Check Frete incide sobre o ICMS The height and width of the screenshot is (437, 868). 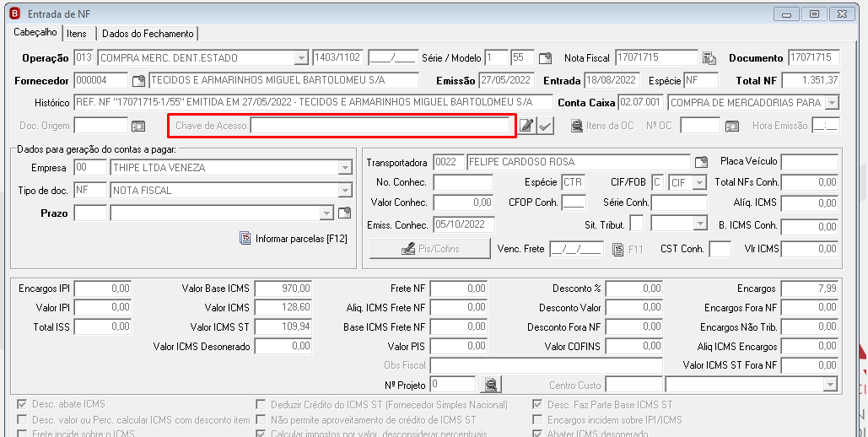click(22, 434)
